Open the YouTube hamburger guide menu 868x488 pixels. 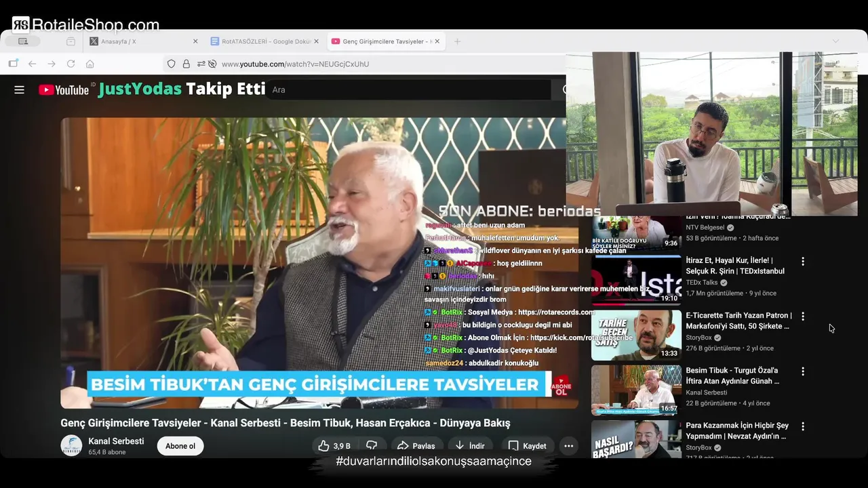tap(19, 89)
